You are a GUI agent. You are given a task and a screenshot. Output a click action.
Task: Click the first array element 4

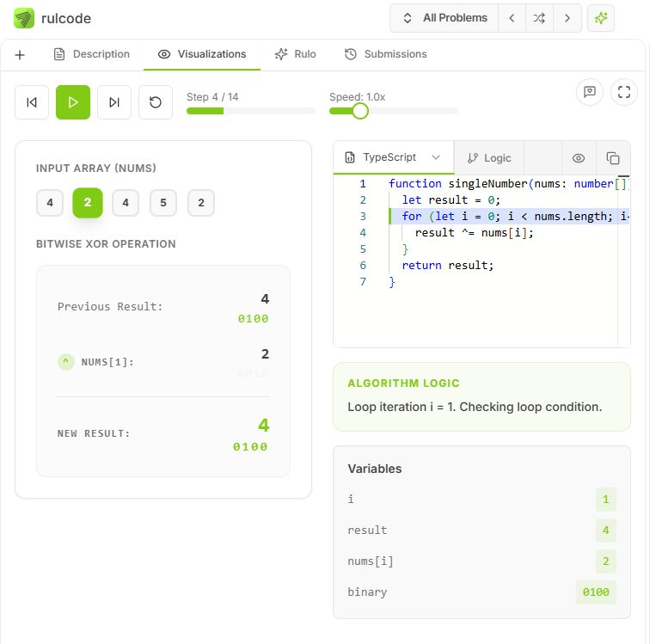coord(50,203)
